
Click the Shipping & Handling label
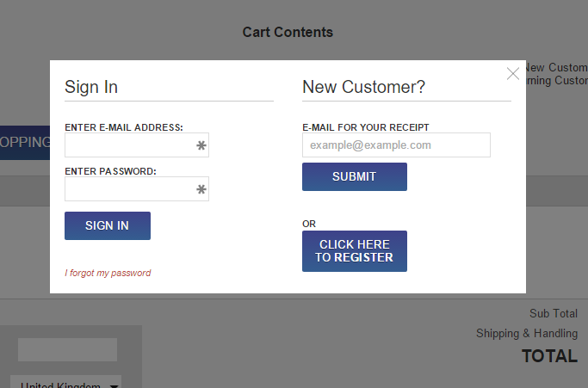tap(526, 333)
